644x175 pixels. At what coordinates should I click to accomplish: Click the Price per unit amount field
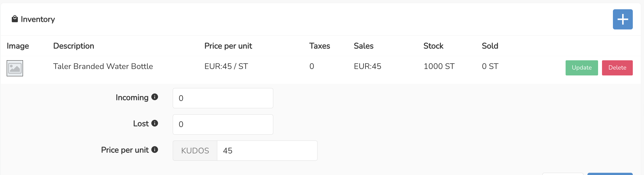267,151
